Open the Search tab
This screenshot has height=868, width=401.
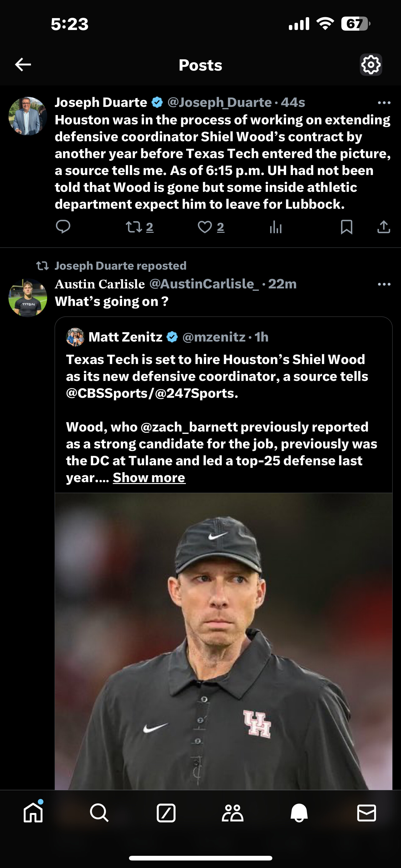coord(99,813)
